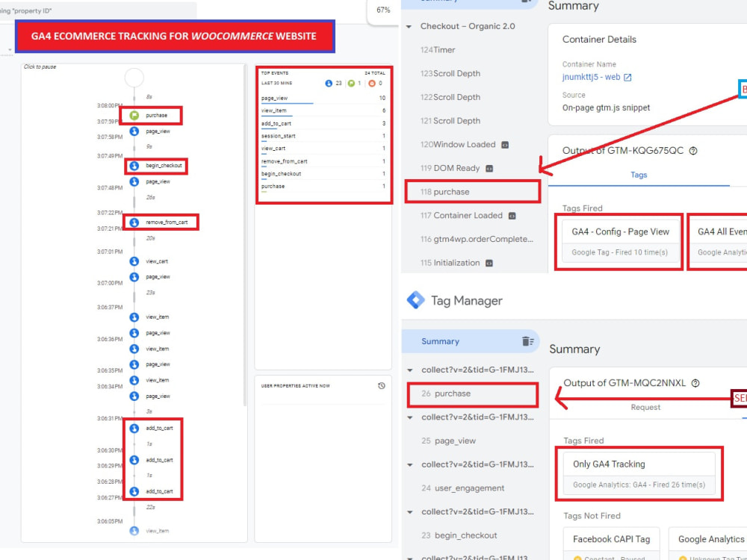The width and height of the screenshot is (747, 560).
Task: Filter by the orange error events count icon
Action: (x=372, y=84)
